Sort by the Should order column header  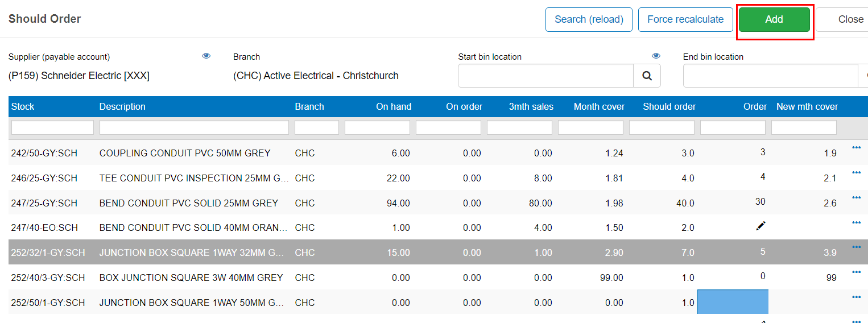click(x=669, y=106)
